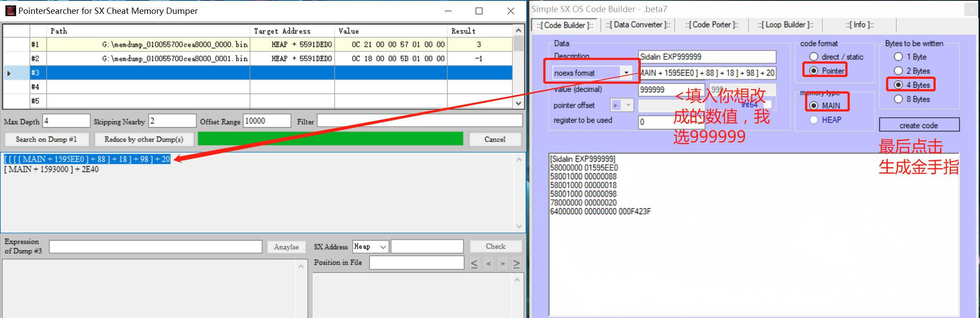Click the Result column header
This screenshot has width=980, height=318.
click(x=480, y=31)
